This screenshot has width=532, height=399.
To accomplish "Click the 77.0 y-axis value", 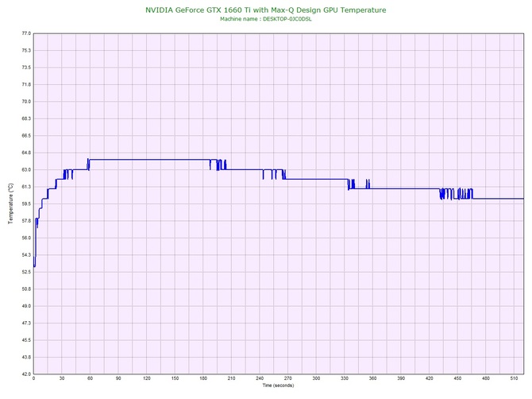I will click(x=26, y=33).
